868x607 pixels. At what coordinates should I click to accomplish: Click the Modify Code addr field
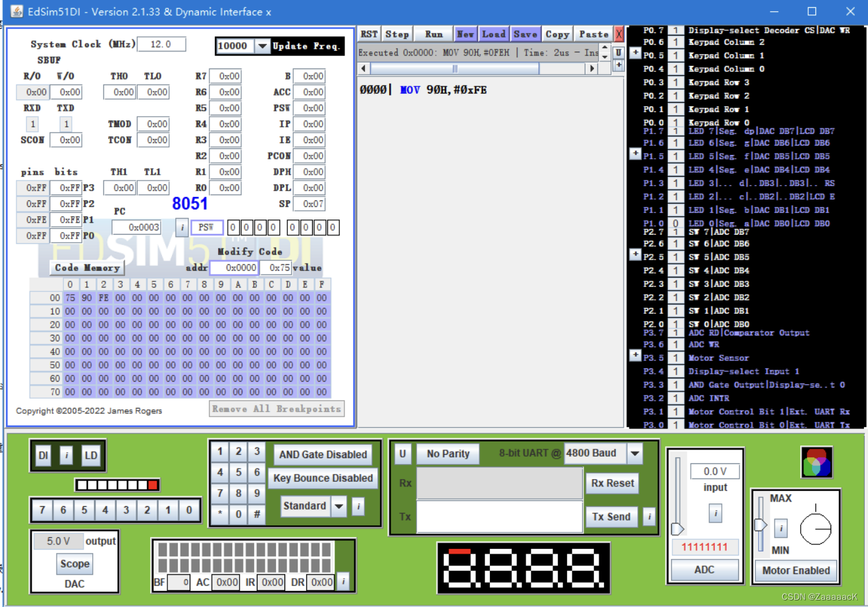tap(234, 268)
